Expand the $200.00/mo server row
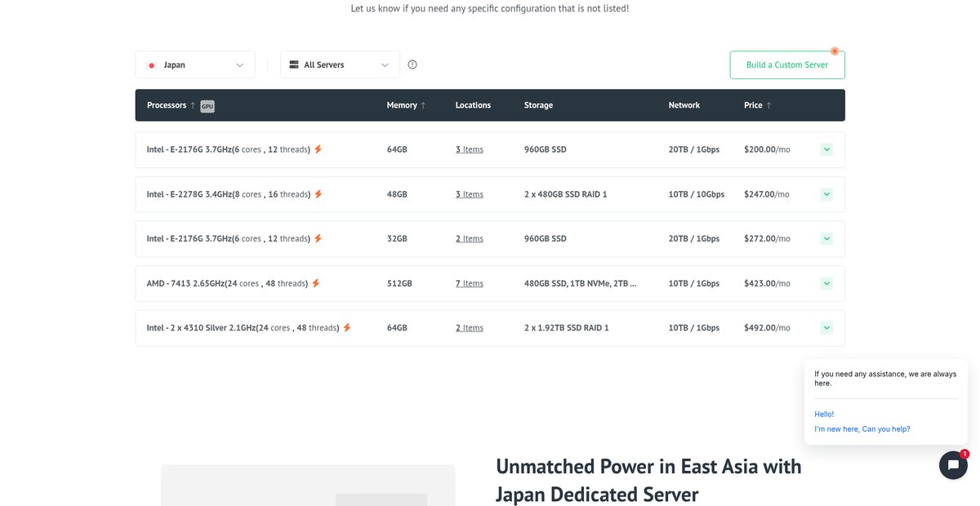 point(826,149)
